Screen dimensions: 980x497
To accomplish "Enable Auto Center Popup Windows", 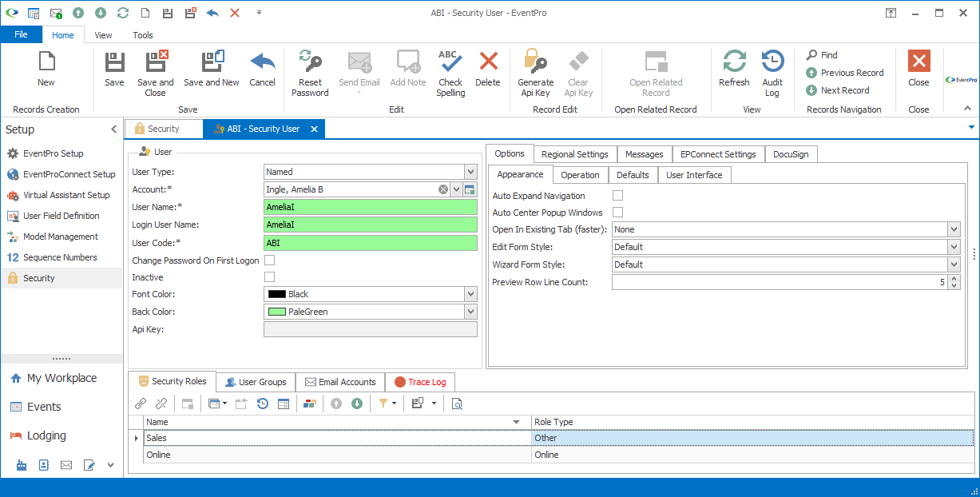I will tap(617, 213).
